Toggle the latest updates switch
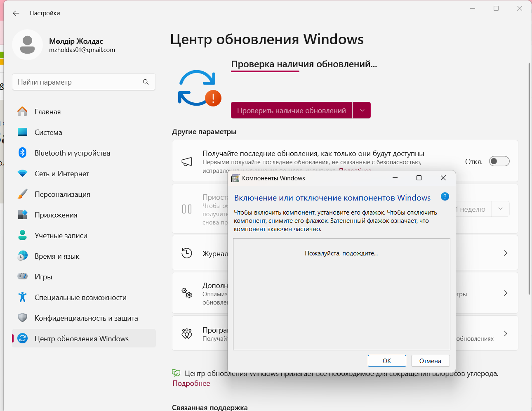 pos(499,161)
